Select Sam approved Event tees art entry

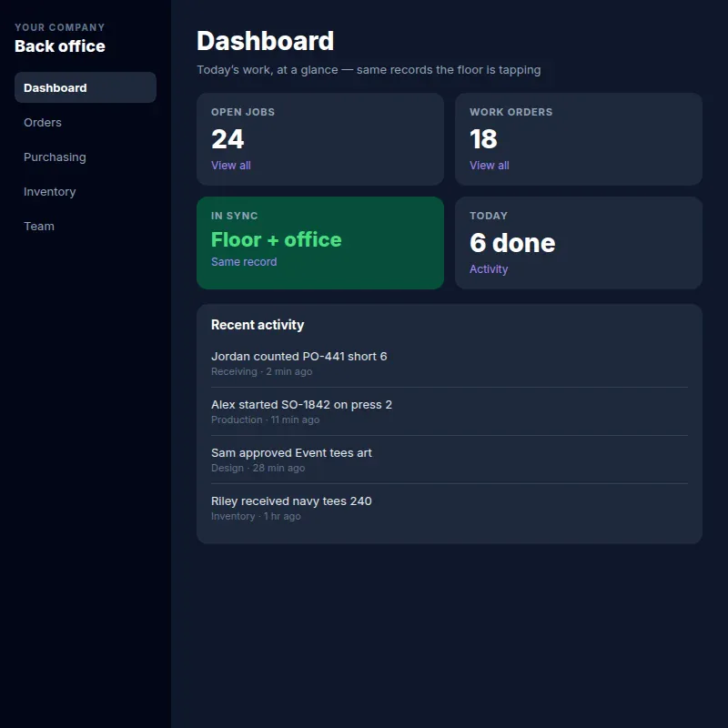(x=450, y=460)
